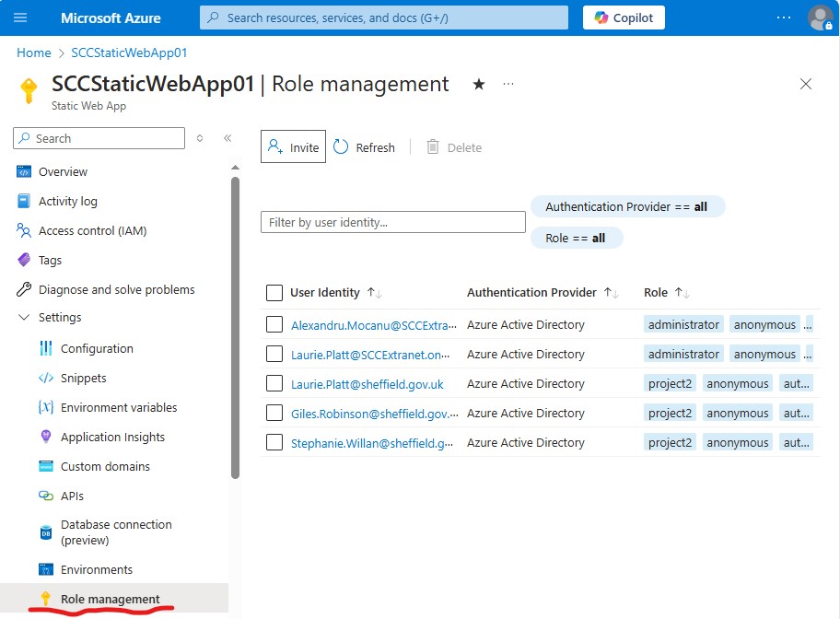Click the search resources, services, and docs box
This screenshot has height=619, width=840.
[383, 18]
